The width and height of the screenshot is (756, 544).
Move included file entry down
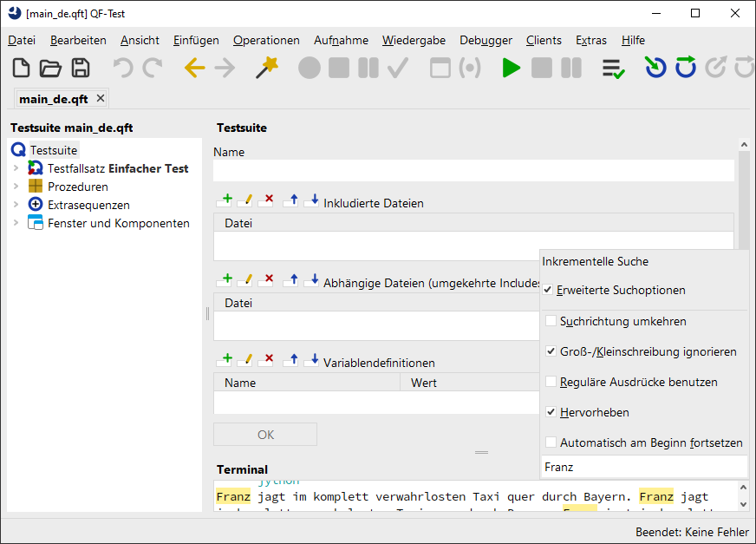pos(311,200)
